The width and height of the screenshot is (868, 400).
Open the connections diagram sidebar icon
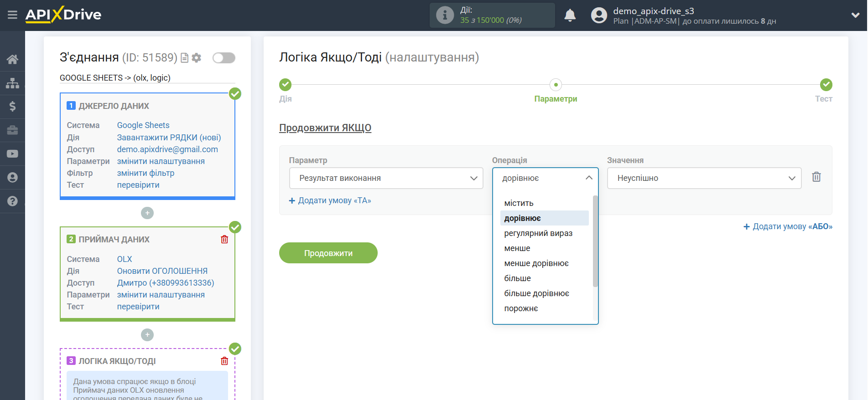pyautogui.click(x=12, y=83)
